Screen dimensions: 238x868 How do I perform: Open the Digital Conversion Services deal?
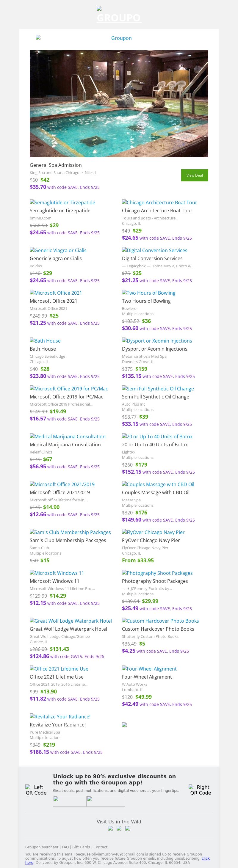click(154, 250)
